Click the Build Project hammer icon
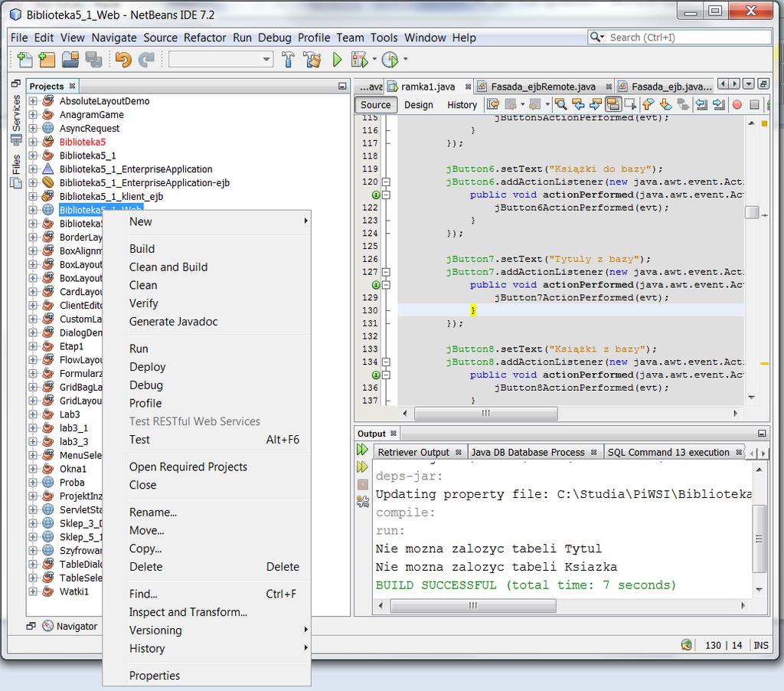Viewport: 784px width, 691px height. 288,60
